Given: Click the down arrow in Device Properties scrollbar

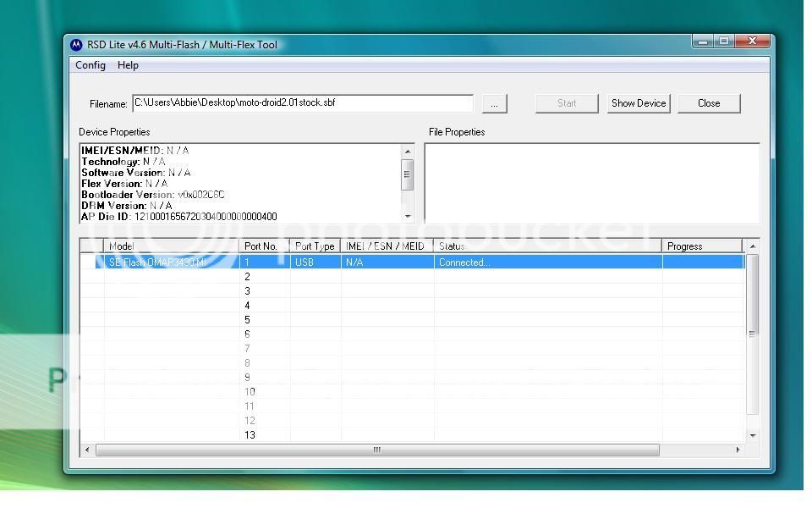Looking at the screenshot, I should coord(408,216).
